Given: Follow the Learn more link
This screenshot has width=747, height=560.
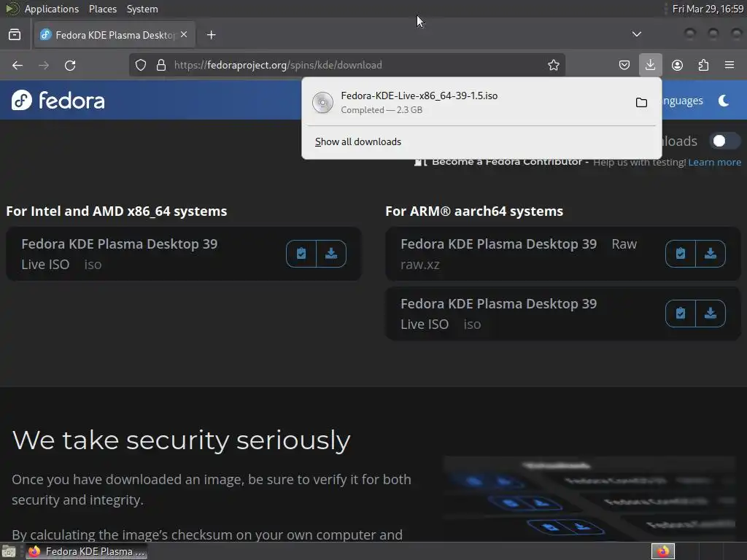Looking at the screenshot, I should 715,163.
